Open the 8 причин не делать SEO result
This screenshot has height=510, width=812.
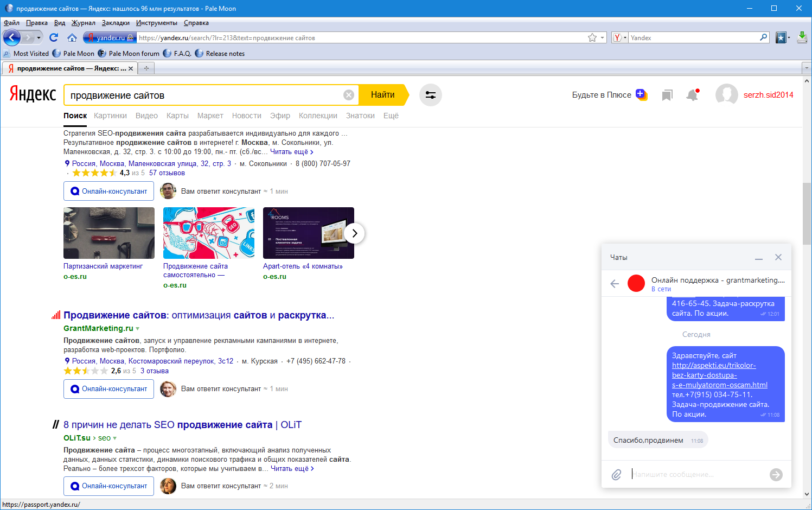[x=182, y=425]
